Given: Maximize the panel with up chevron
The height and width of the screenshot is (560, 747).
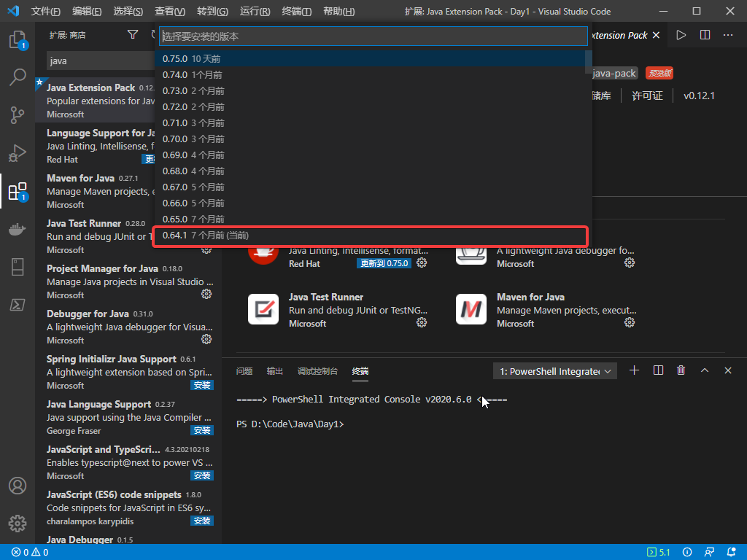Looking at the screenshot, I should (705, 370).
